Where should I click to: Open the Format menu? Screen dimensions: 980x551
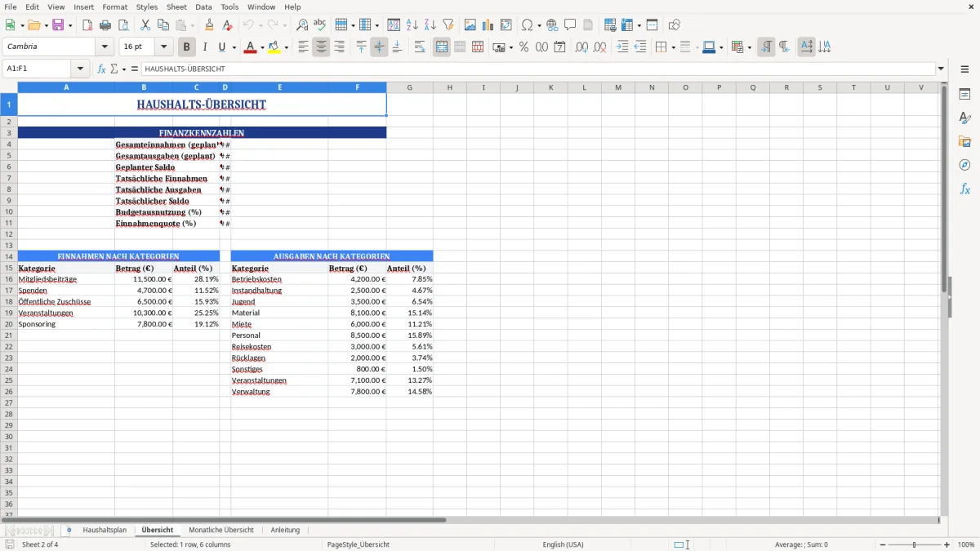coord(114,7)
